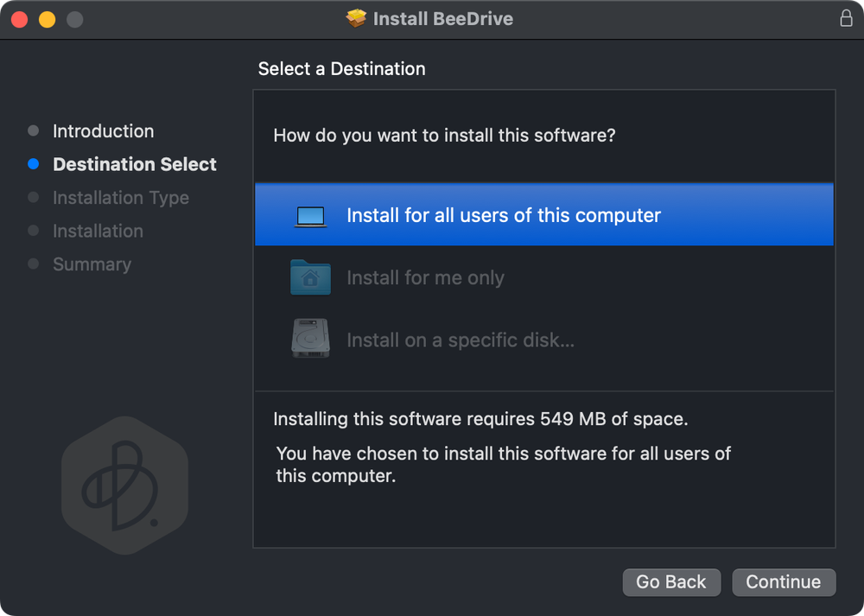Click the Select a Destination heading
This screenshot has width=864, height=616.
pyautogui.click(x=341, y=69)
